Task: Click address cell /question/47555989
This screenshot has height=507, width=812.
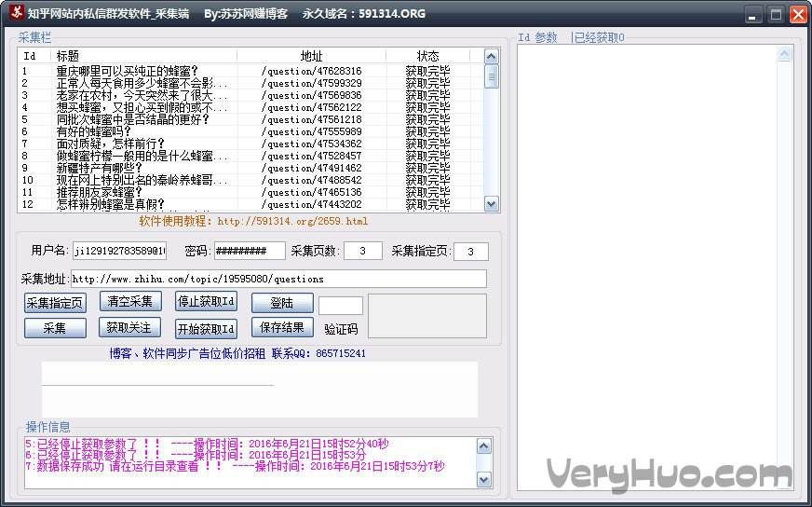Action: (x=311, y=131)
